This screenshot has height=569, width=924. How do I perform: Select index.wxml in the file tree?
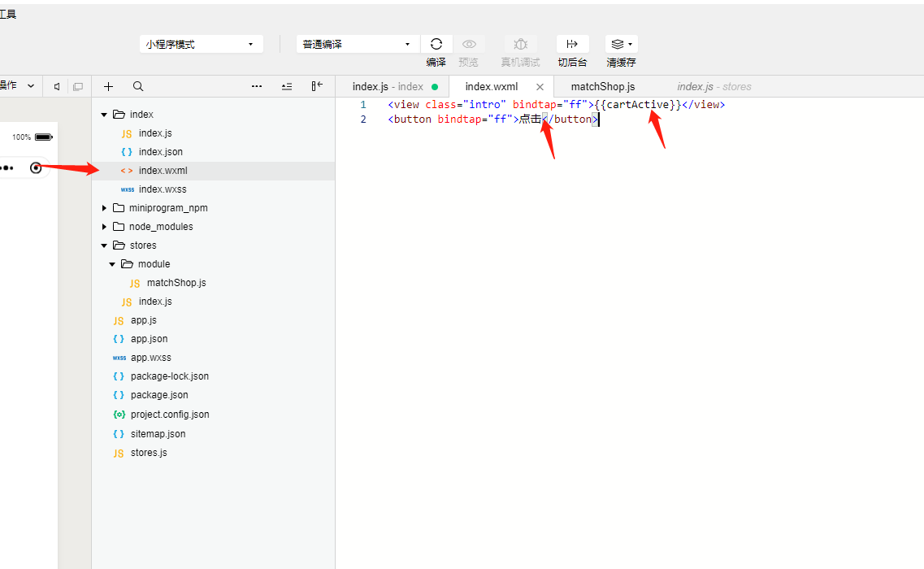pos(163,171)
